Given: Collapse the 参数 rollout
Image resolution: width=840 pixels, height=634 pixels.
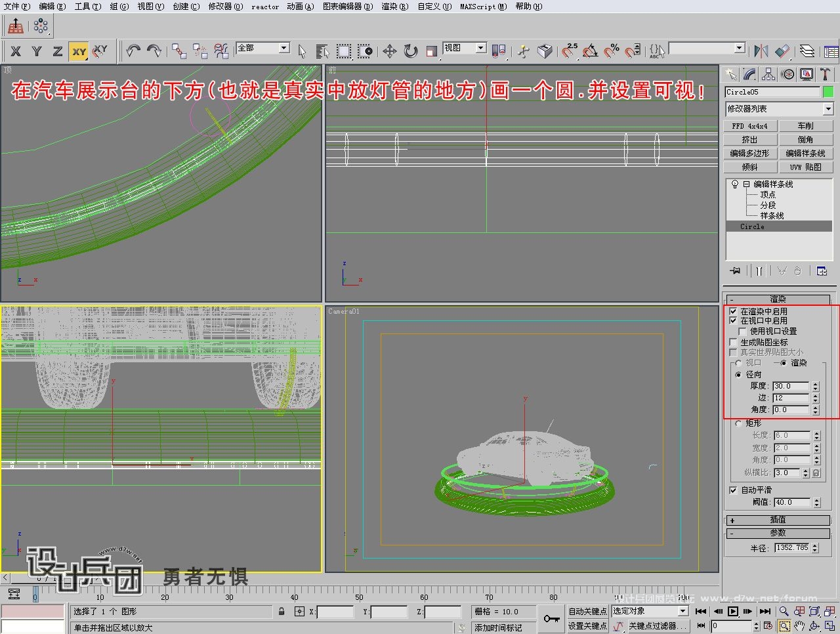Looking at the screenshot, I should click(x=778, y=533).
